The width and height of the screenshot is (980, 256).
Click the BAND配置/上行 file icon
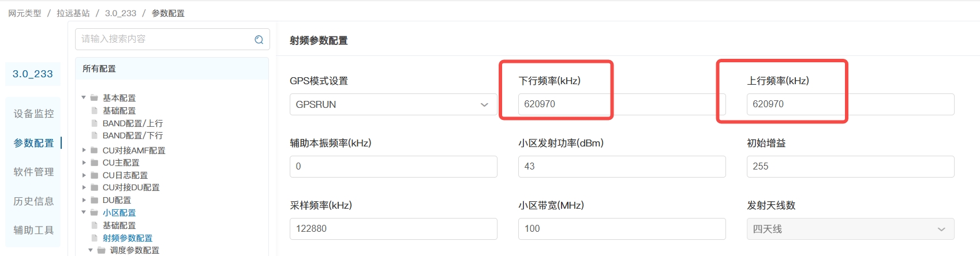pos(94,123)
